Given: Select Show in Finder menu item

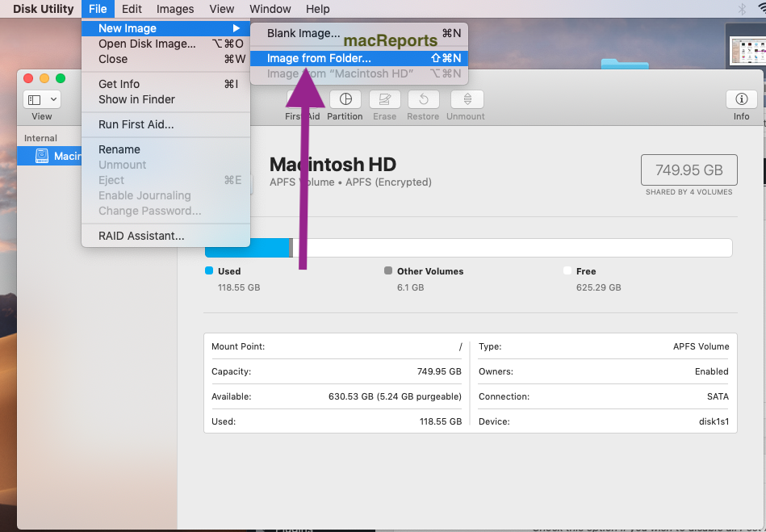Looking at the screenshot, I should [165, 99].
